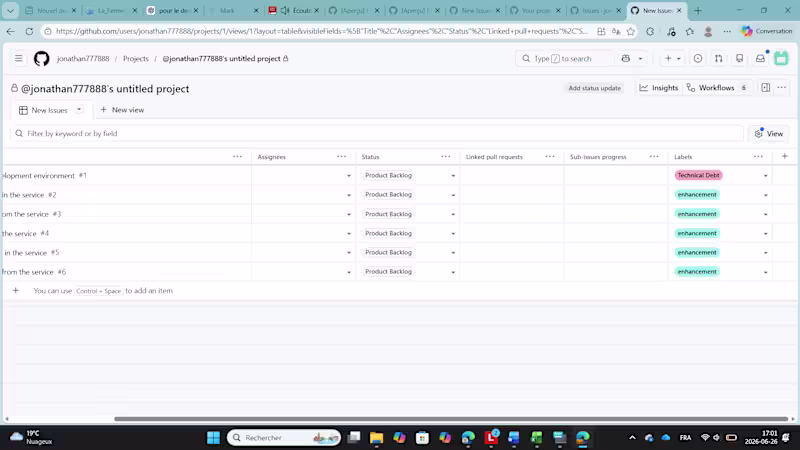Click the horizontal scrollbar of the table

[x=451, y=419]
